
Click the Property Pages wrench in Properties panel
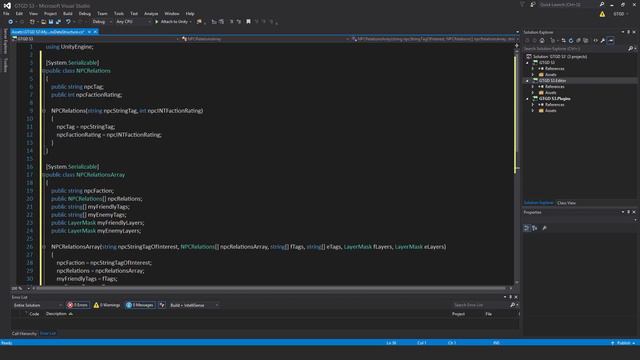[x=544, y=228]
